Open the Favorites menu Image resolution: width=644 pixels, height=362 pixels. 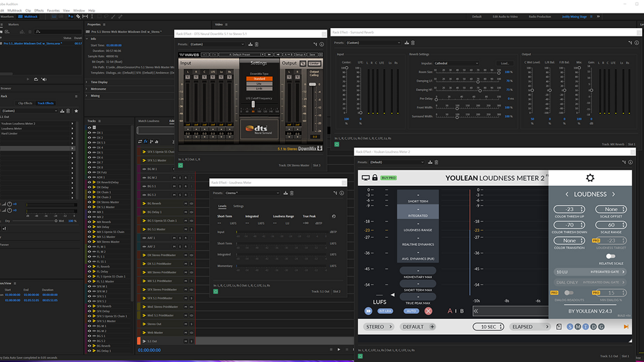click(53, 11)
